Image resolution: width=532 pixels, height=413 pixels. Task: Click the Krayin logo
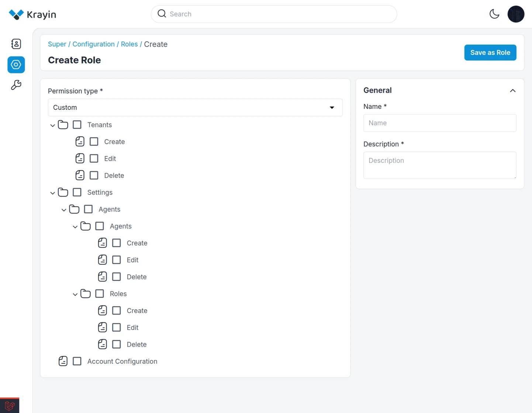pos(32,14)
